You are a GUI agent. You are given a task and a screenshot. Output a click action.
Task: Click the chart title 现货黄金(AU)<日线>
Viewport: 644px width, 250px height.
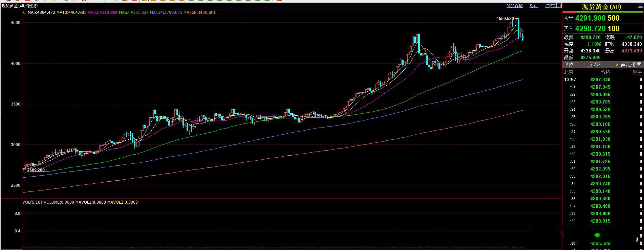click(20, 6)
